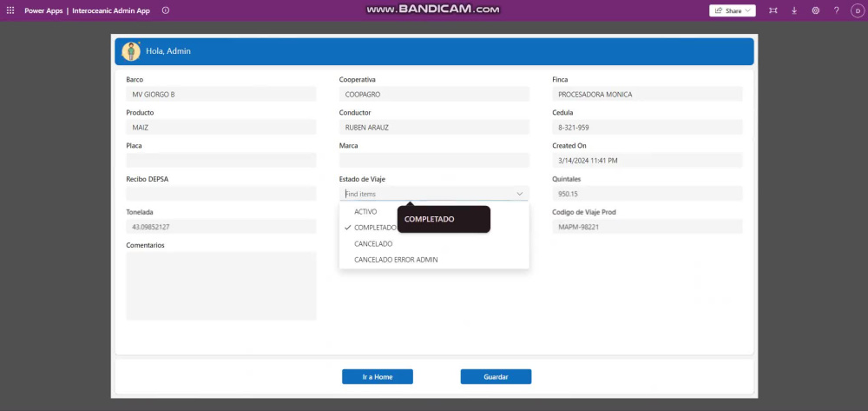Viewport: 868px width, 411px height.
Task: Click the Comentarios label
Action: [145, 245]
